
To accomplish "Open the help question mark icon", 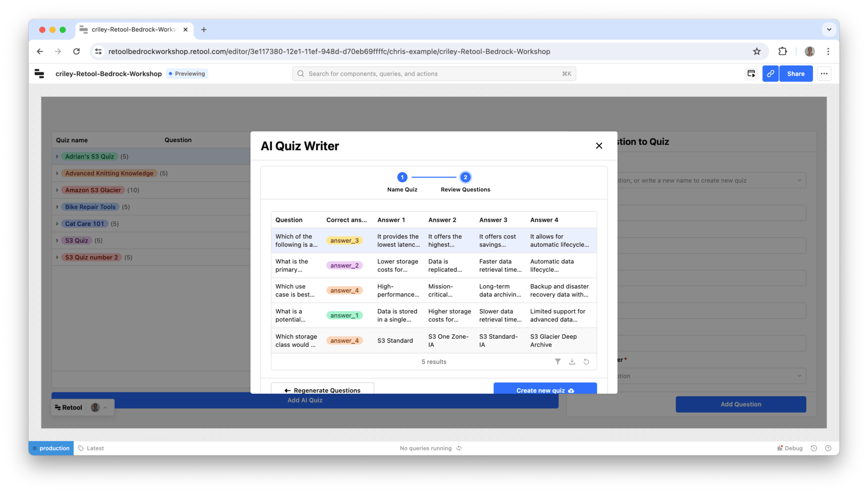I will 828,448.
